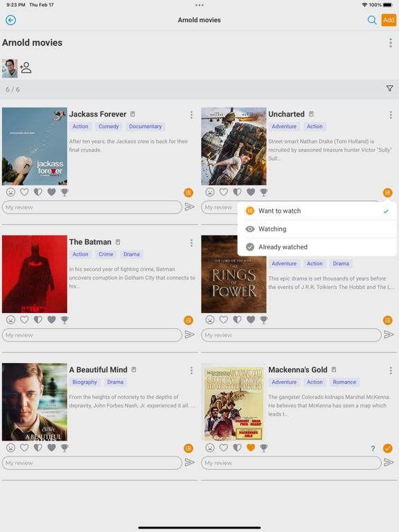Open Uncharted options menu
The image size is (399, 532).
[x=391, y=115]
